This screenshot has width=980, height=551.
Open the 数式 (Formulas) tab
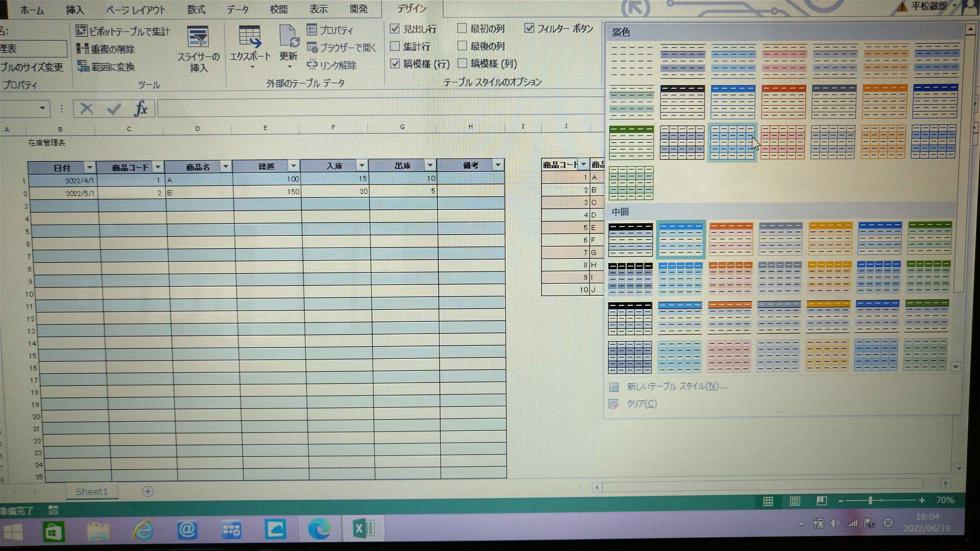[x=196, y=9]
